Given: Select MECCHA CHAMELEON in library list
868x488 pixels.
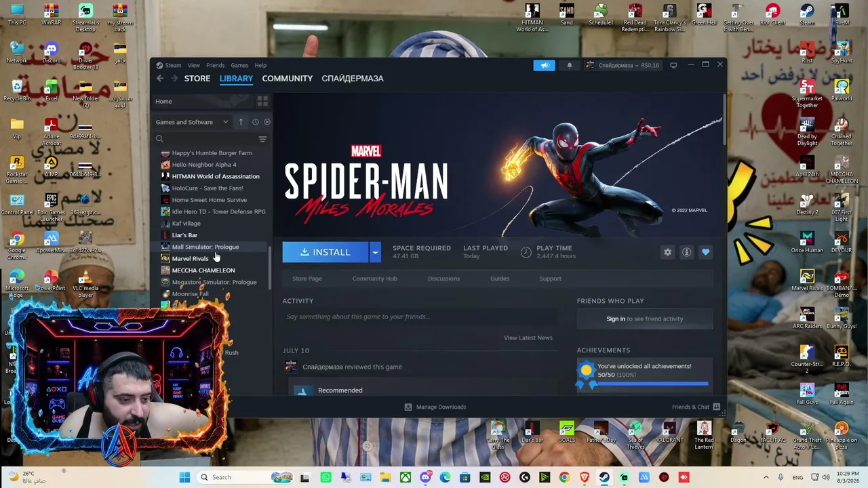Looking at the screenshot, I should click(203, 270).
